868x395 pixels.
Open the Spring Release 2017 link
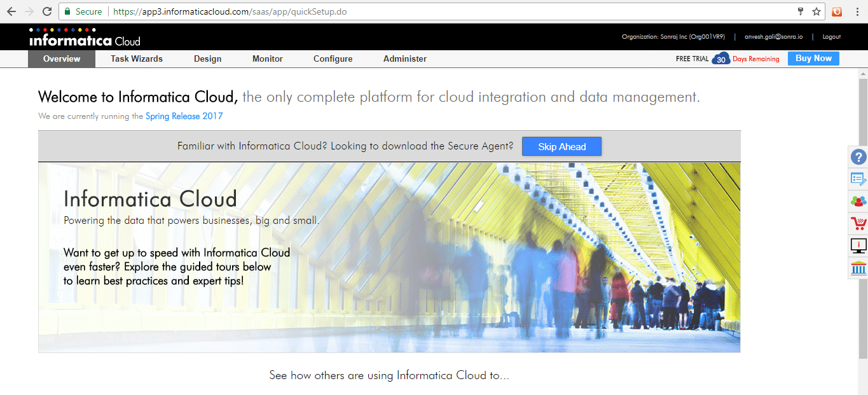click(184, 116)
